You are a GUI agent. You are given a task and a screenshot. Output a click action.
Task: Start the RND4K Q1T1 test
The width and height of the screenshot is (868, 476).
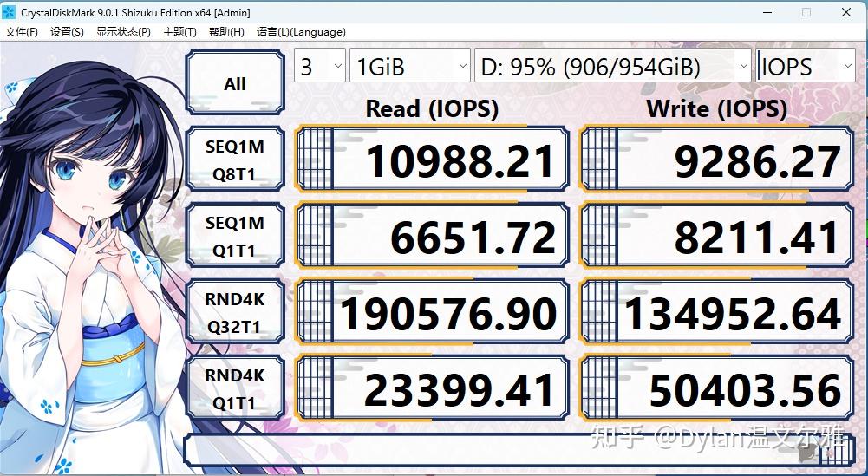pos(235,388)
